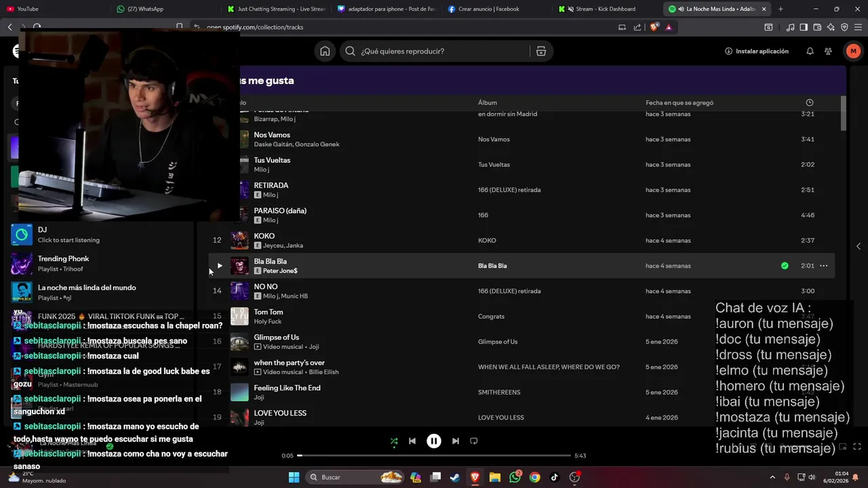Play Bla Bla Bla track

(x=220, y=266)
